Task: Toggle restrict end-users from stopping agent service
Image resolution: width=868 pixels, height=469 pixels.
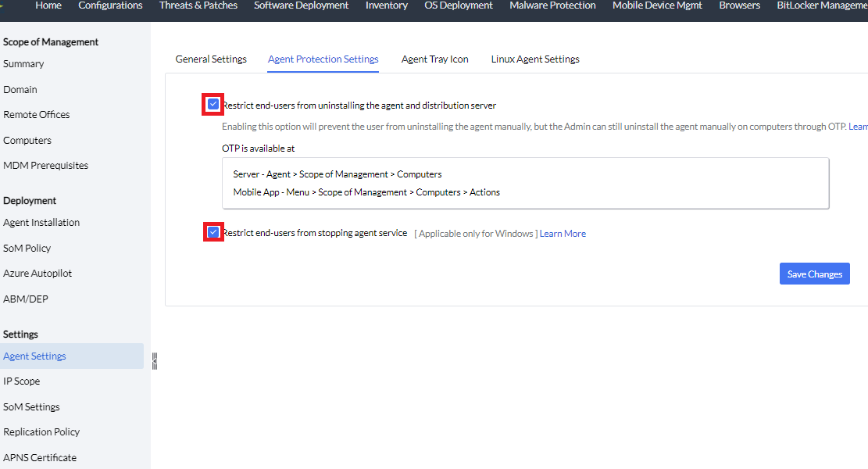Action: pyautogui.click(x=213, y=232)
